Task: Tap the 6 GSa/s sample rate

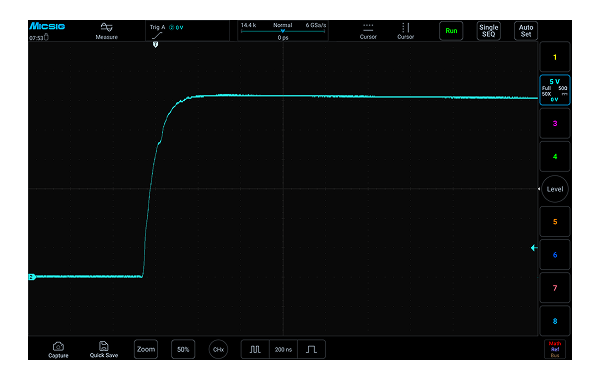Action: click(316, 25)
